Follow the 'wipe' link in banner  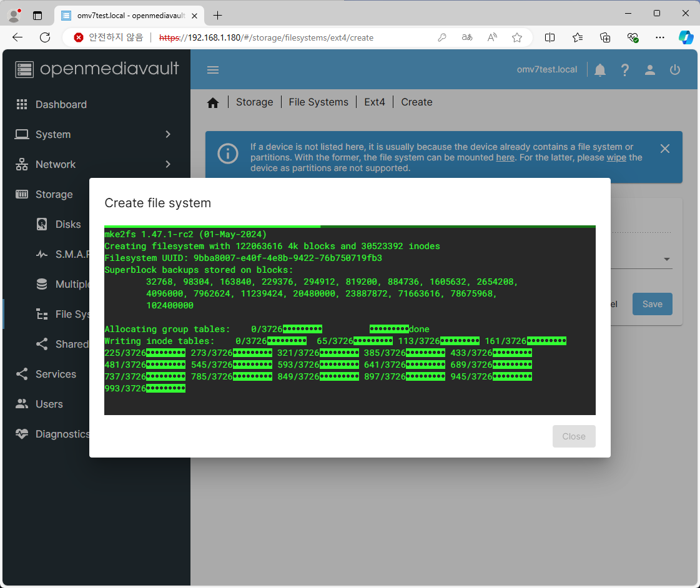click(x=616, y=157)
